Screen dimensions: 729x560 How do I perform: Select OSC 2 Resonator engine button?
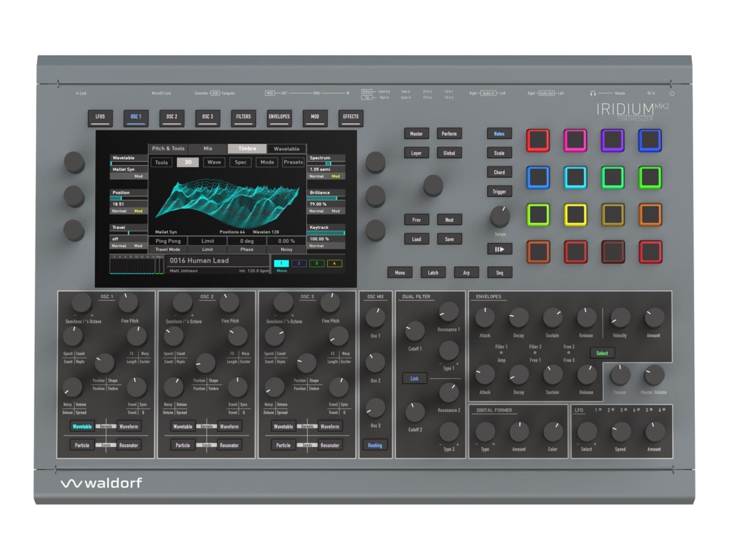pyautogui.click(x=229, y=445)
